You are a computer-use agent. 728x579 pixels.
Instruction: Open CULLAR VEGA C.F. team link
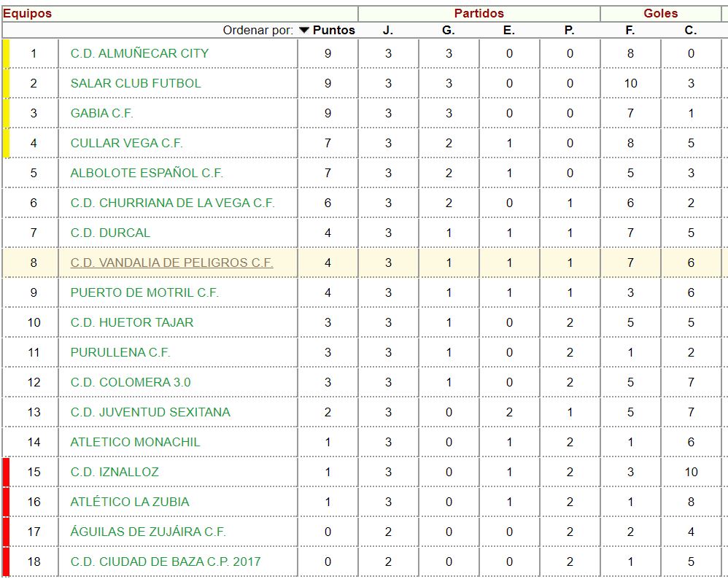pyautogui.click(x=126, y=143)
